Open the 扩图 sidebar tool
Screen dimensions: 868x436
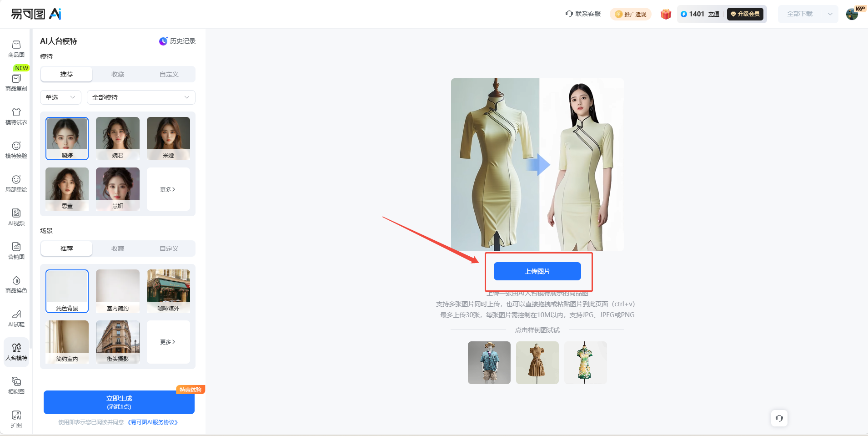tap(16, 420)
